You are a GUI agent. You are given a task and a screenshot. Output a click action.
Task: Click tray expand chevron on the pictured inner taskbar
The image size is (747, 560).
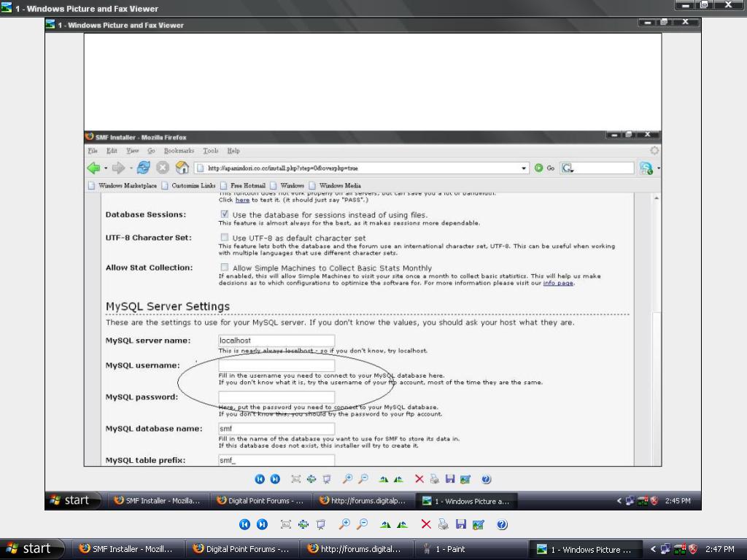619,501
